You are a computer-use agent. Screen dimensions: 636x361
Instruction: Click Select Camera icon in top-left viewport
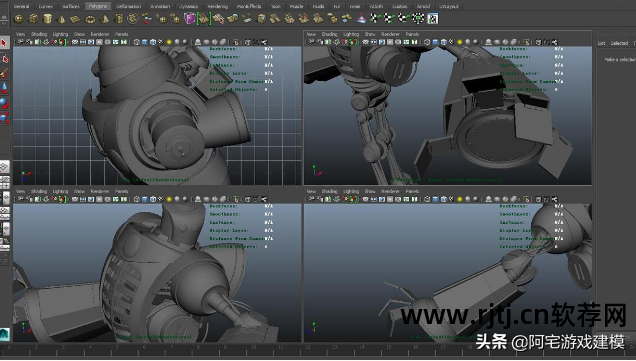click(x=21, y=42)
